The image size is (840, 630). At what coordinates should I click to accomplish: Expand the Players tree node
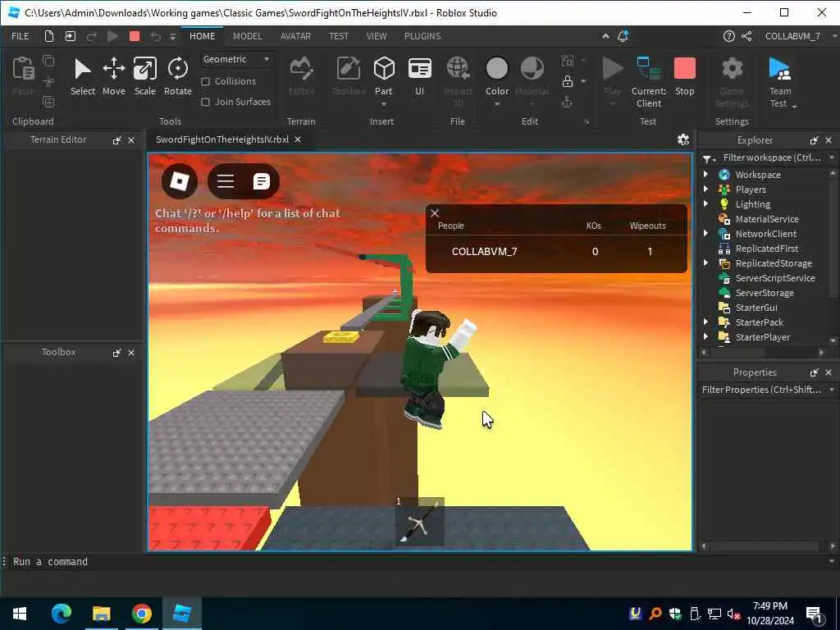click(x=706, y=189)
